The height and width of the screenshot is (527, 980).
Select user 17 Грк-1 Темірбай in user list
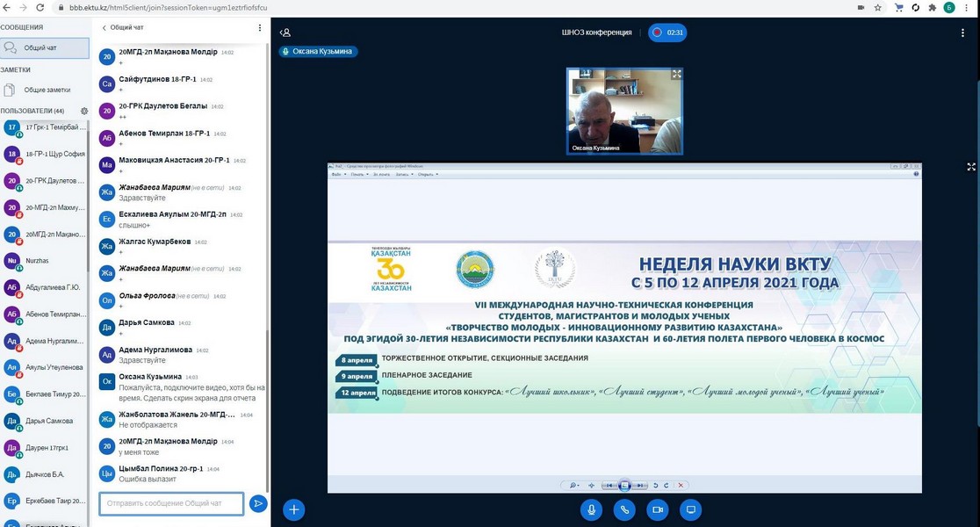click(45, 127)
